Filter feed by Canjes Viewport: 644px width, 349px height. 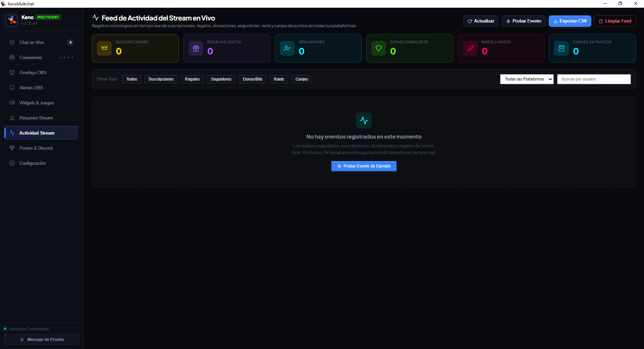[302, 79]
